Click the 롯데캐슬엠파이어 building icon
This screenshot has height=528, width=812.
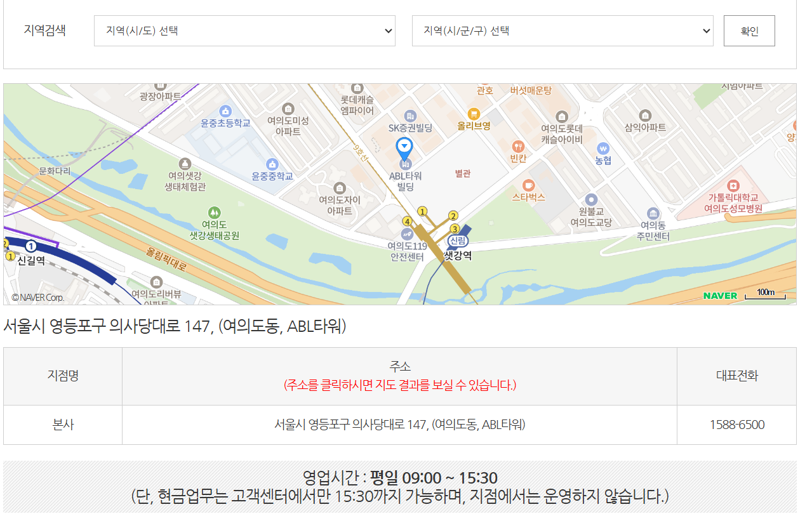click(x=357, y=88)
